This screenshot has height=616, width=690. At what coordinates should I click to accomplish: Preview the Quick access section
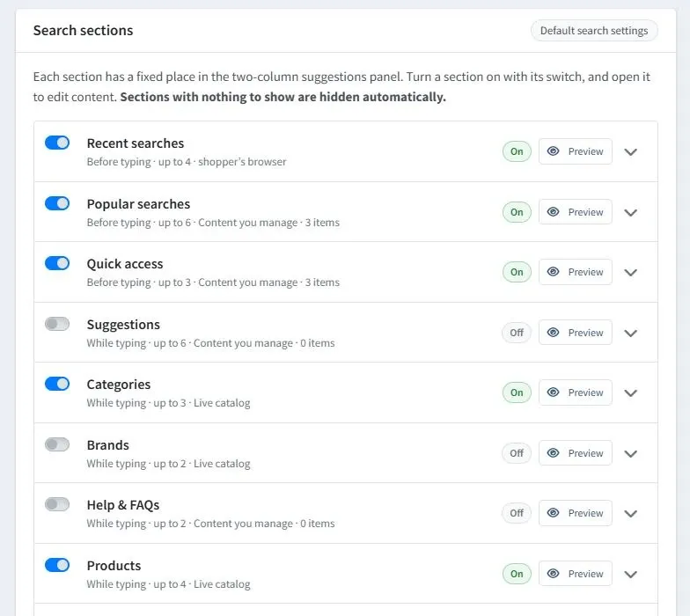pyautogui.click(x=576, y=272)
